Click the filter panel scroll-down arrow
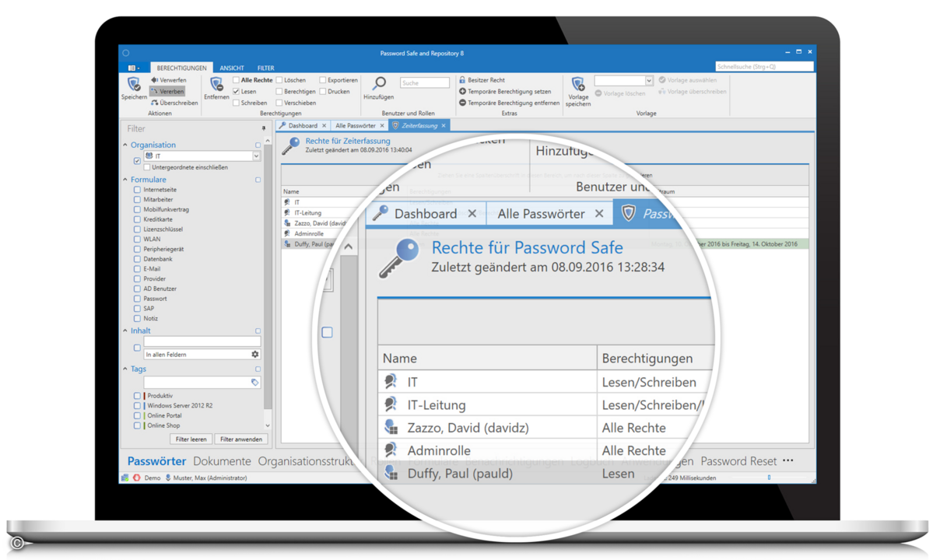This screenshot has width=933, height=560. click(x=268, y=425)
